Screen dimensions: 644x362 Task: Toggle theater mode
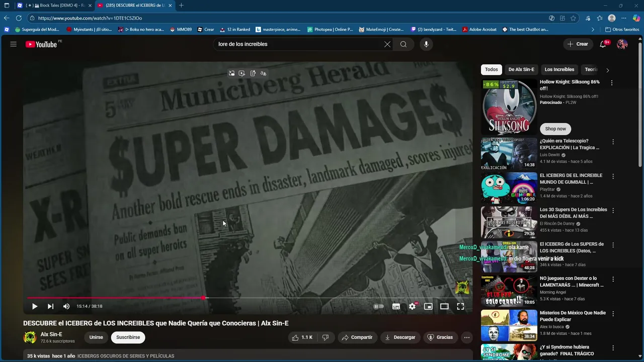point(444,306)
